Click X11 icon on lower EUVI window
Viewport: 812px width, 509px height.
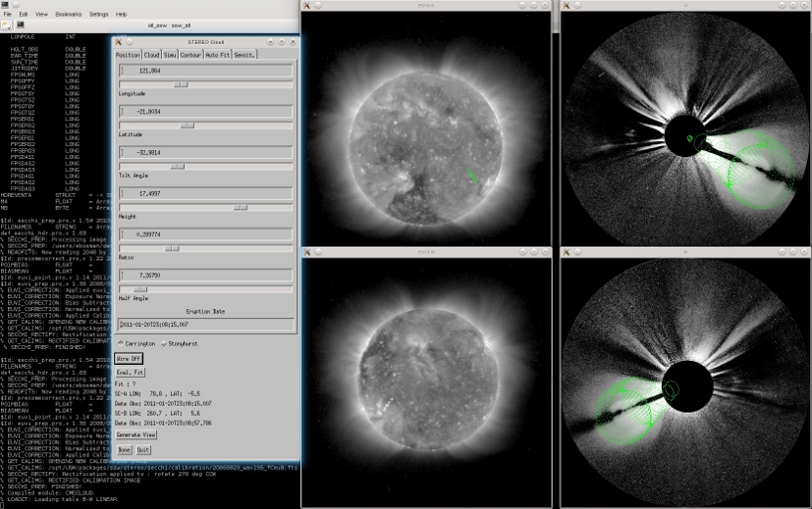point(307,254)
